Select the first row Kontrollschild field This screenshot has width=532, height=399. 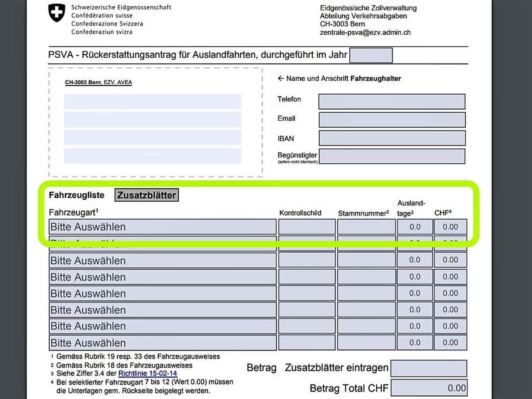pyautogui.click(x=306, y=227)
